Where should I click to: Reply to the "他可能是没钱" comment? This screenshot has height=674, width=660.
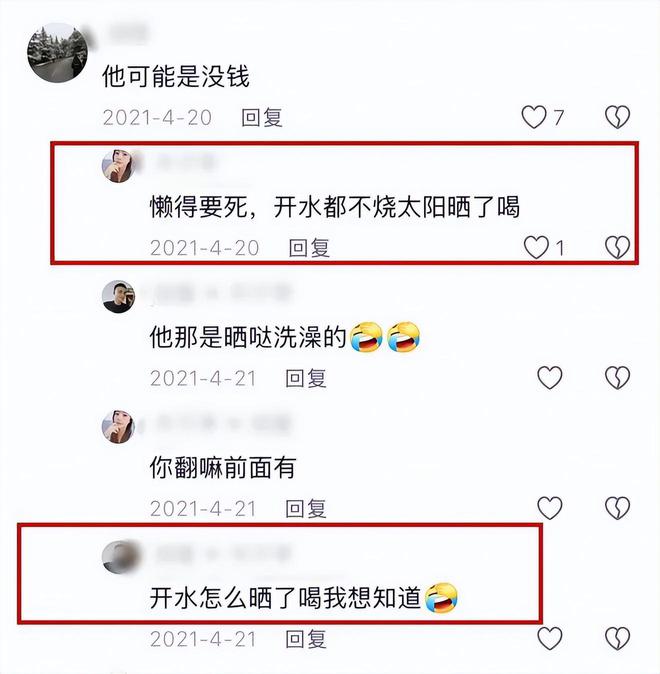[x=262, y=117]
